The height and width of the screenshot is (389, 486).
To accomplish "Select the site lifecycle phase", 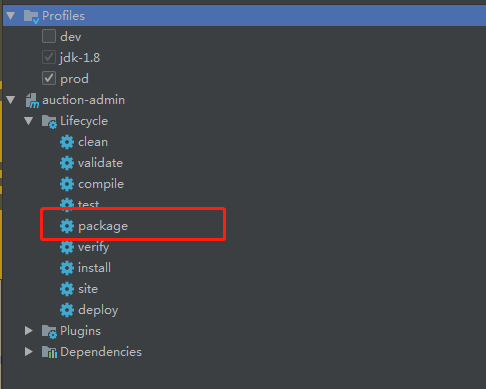I will coord(88,289).
